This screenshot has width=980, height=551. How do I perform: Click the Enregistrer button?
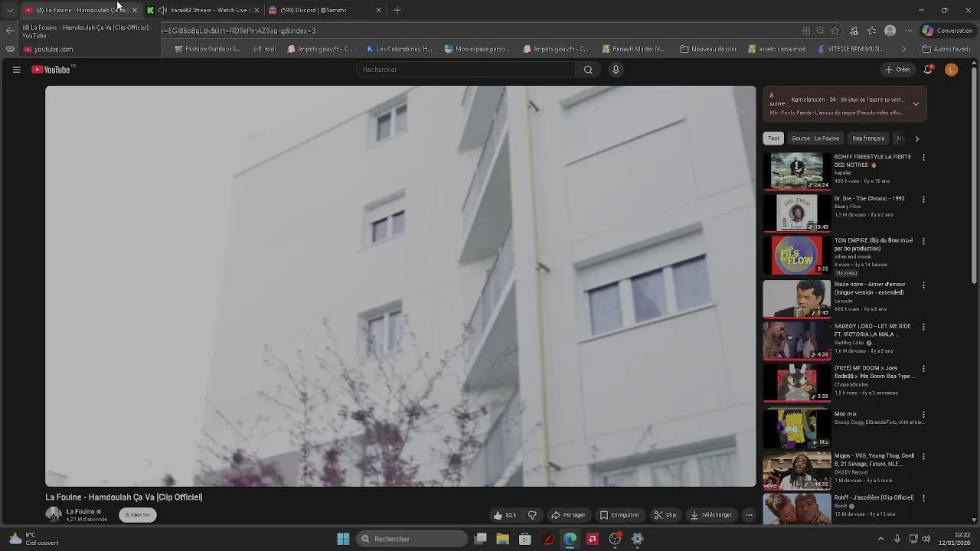point(619,515)
